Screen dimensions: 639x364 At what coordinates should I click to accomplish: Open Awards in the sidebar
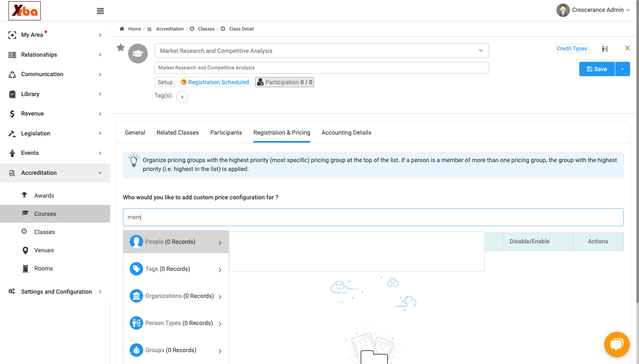point(44,196)
